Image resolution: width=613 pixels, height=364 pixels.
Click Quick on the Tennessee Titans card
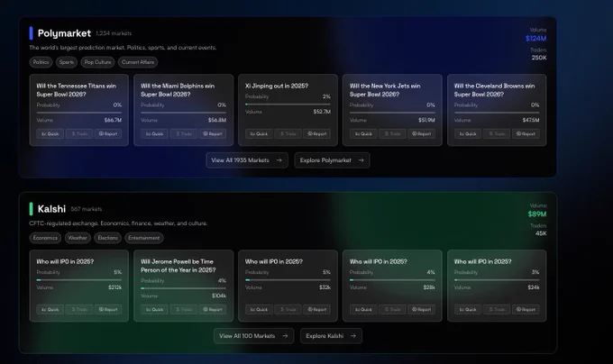click(x=50, y=133)
